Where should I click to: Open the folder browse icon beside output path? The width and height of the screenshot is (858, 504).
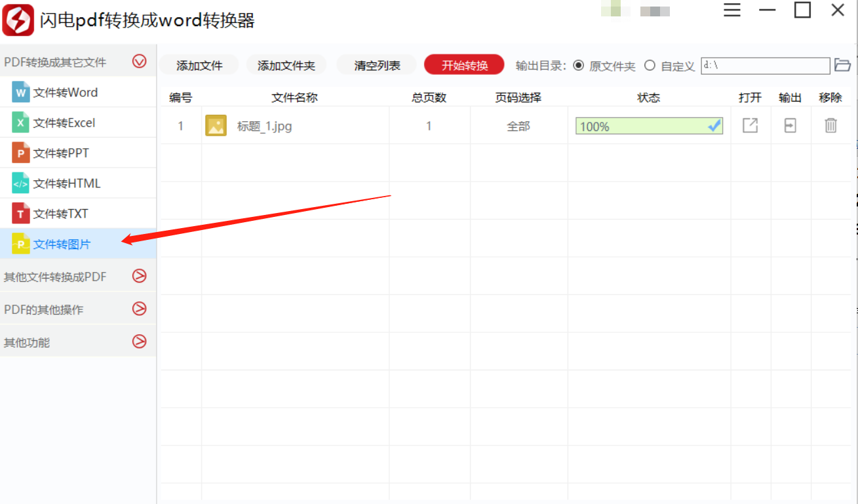842,65
